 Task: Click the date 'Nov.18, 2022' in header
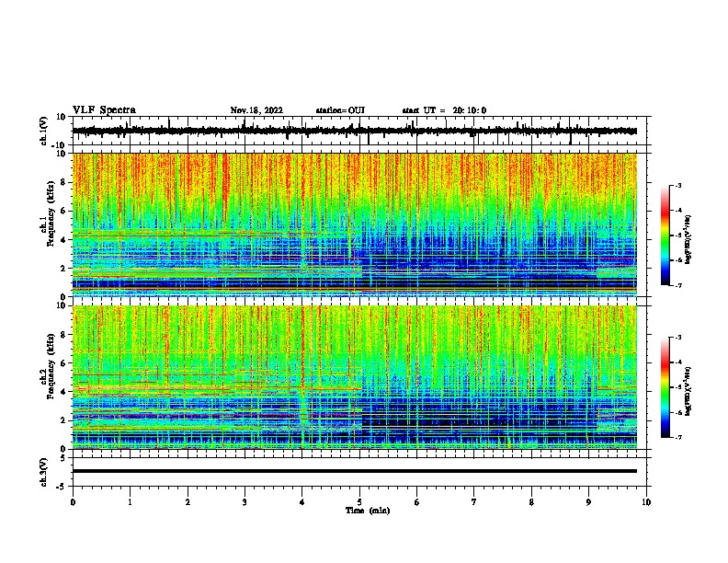(x=256, y=110)
